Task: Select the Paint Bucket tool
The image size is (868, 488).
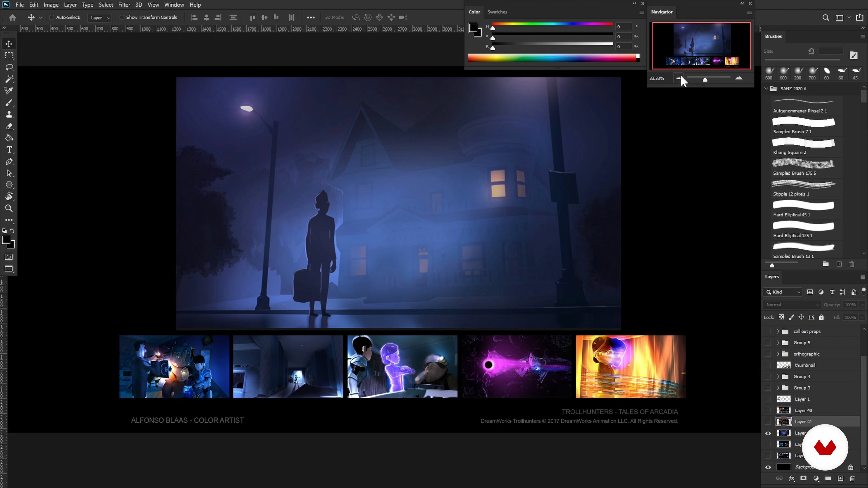Action: [9, 138]
